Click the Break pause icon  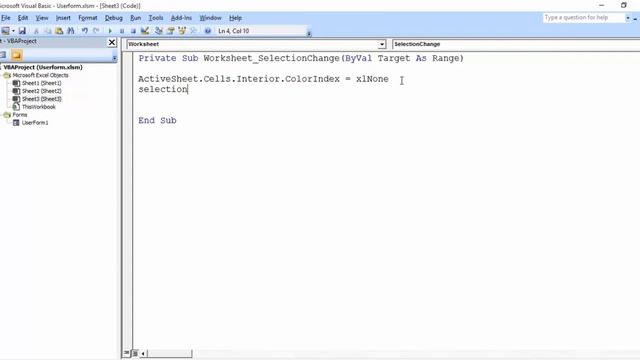[x=122, y=31]
